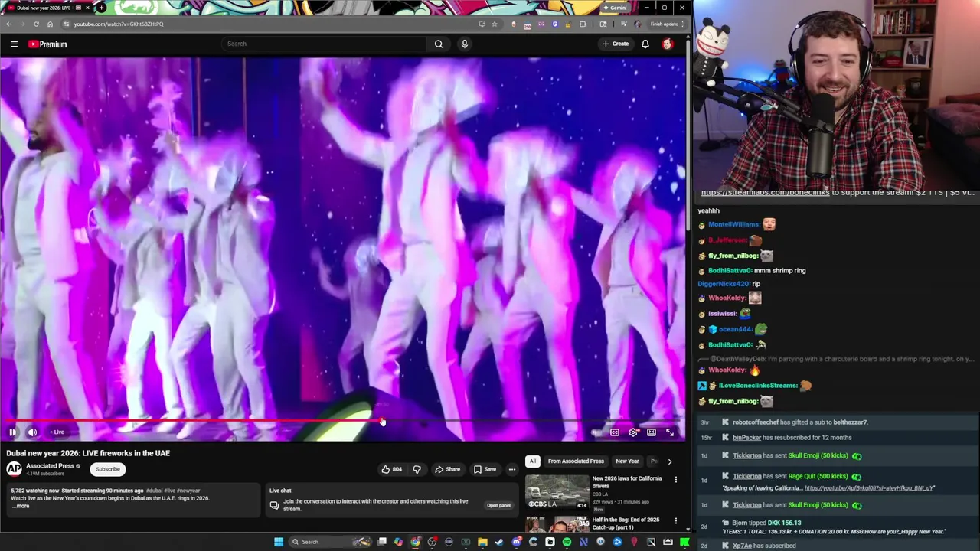The height and width of the screenshot is (551, 980).
Task: Save the video to a playlist
Action: 485,469
